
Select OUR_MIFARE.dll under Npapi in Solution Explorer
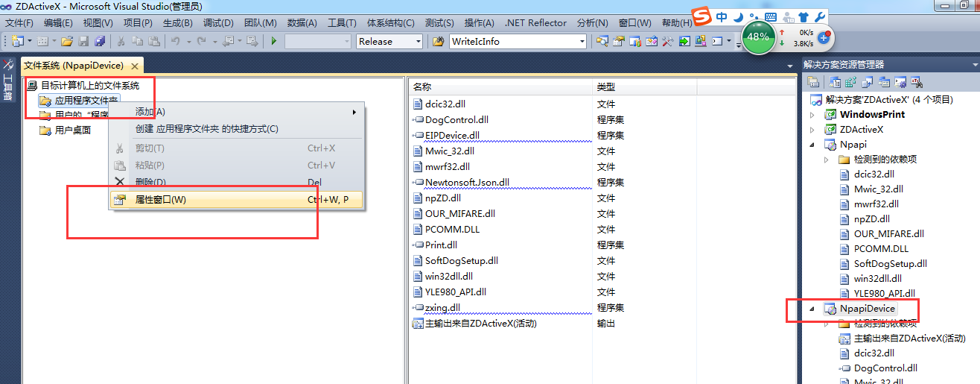click(x=888, y=233)
